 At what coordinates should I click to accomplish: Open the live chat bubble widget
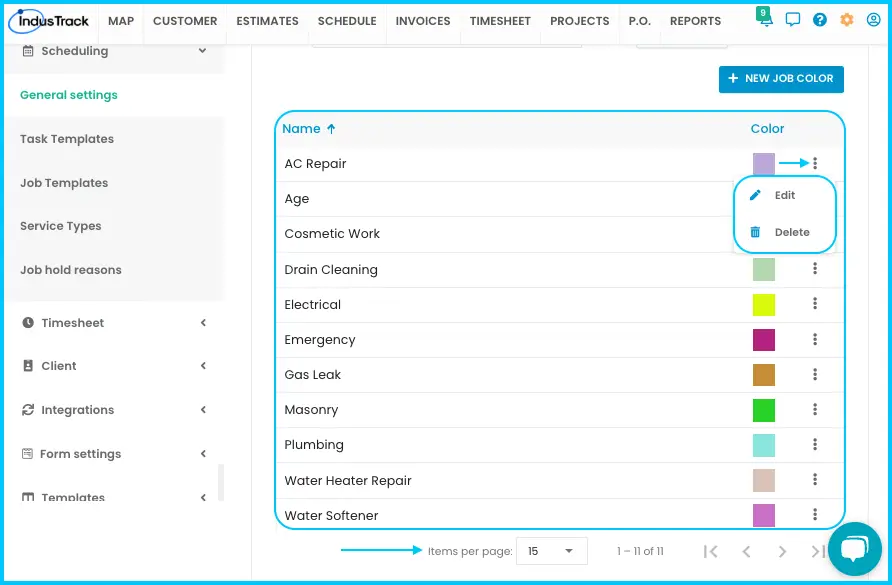[855, 549]
